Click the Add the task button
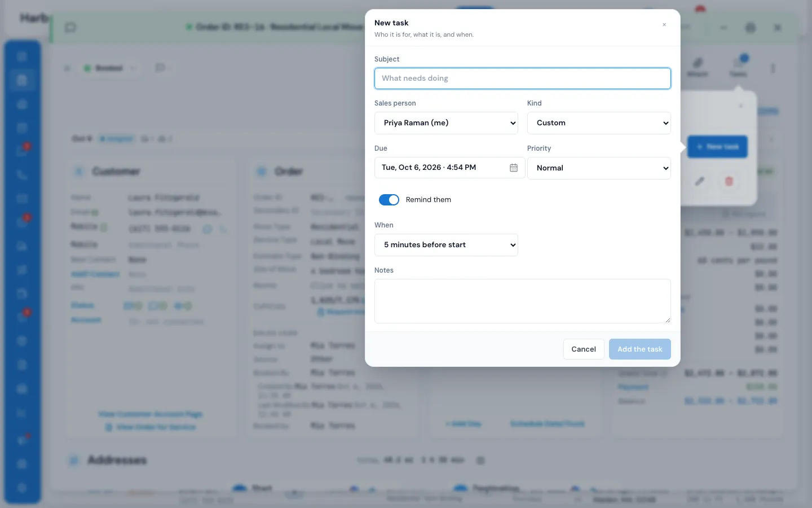Screen dimensions: 812x508 (x=640, y=349)
